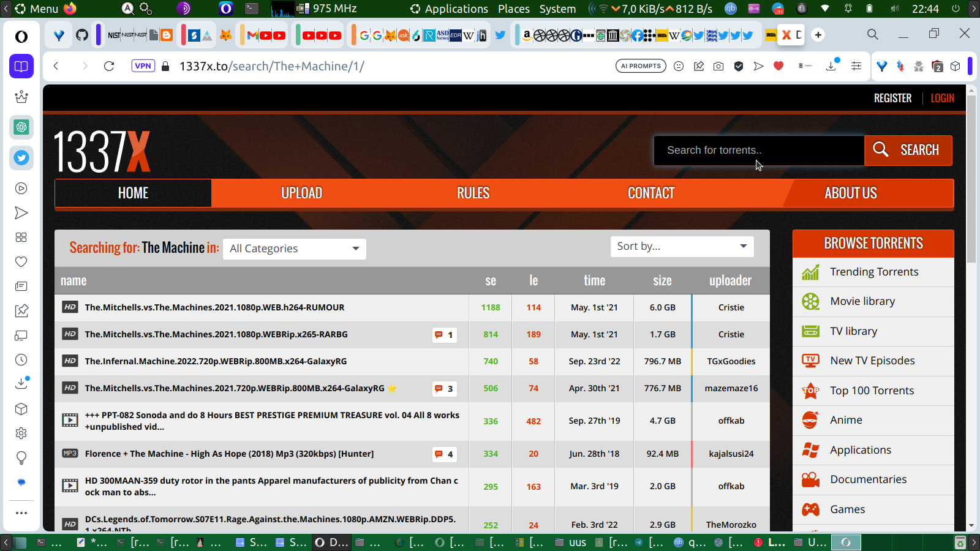980x551 pixels.
Task: Search open tabs with magnifier icon
Action: (x=873, y=34)
